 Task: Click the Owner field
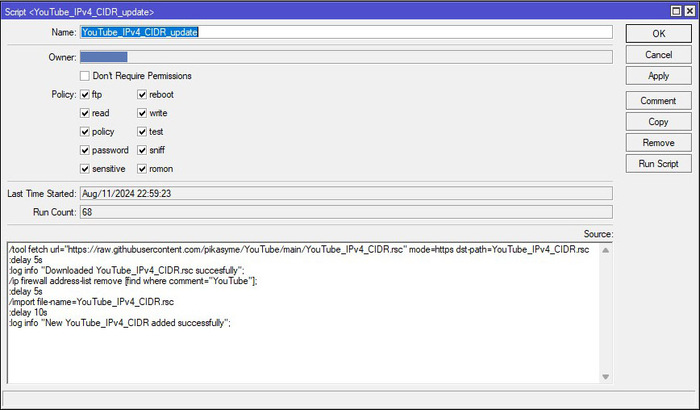(346, 57)
